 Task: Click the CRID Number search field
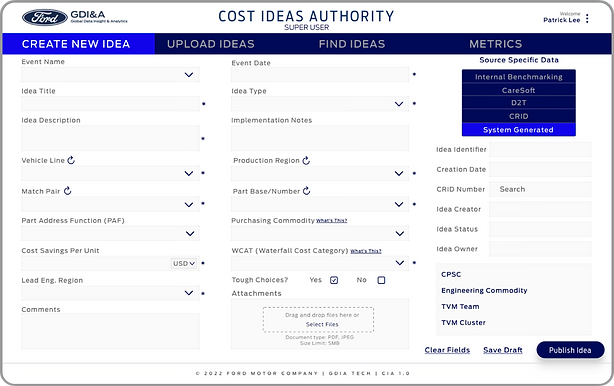tap(540, 189)
